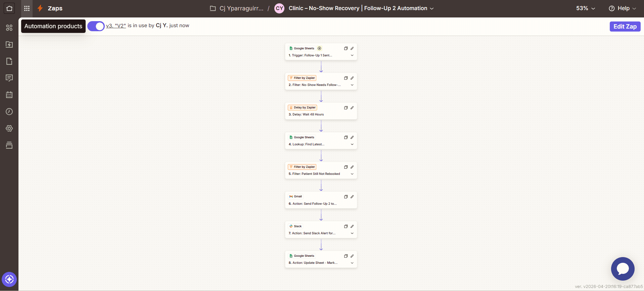The height and width of the screenshot is (291, 644).
Task: Edit step 7 Slack with pencil icon
Action: (352, 226)
